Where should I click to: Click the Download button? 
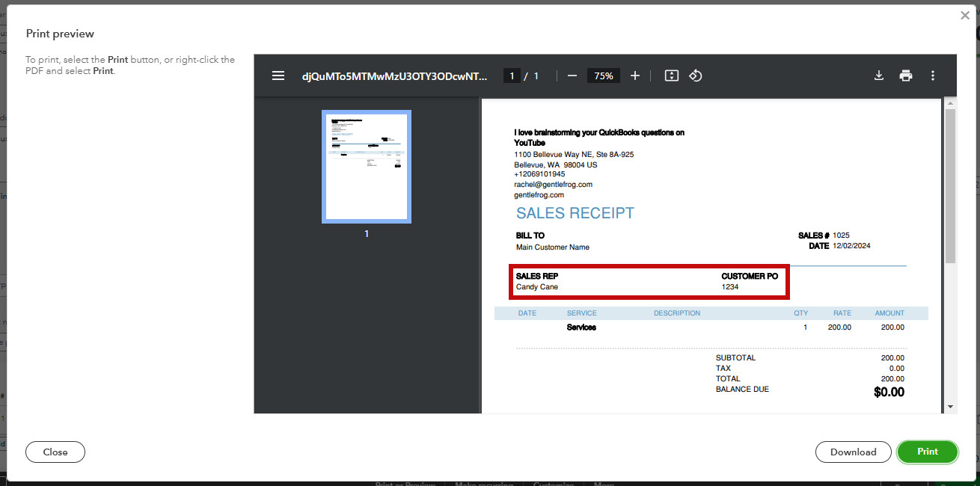(854, 452)
